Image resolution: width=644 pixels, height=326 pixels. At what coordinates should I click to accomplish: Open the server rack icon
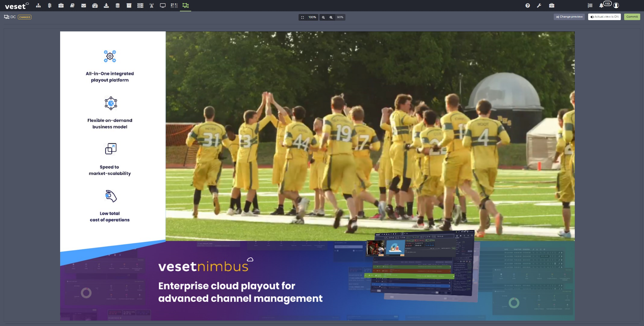[x=140, y=6]
